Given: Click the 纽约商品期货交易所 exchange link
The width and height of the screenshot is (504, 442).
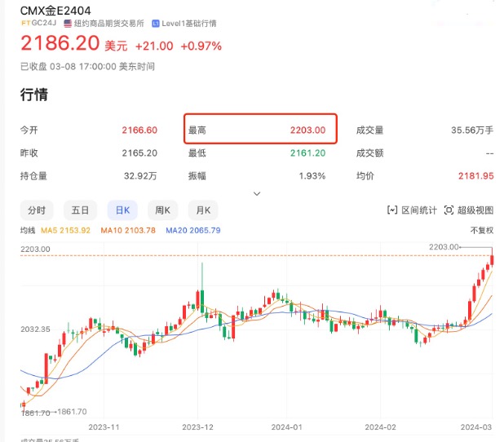Looking at the screenshot, I should [109, 24].
